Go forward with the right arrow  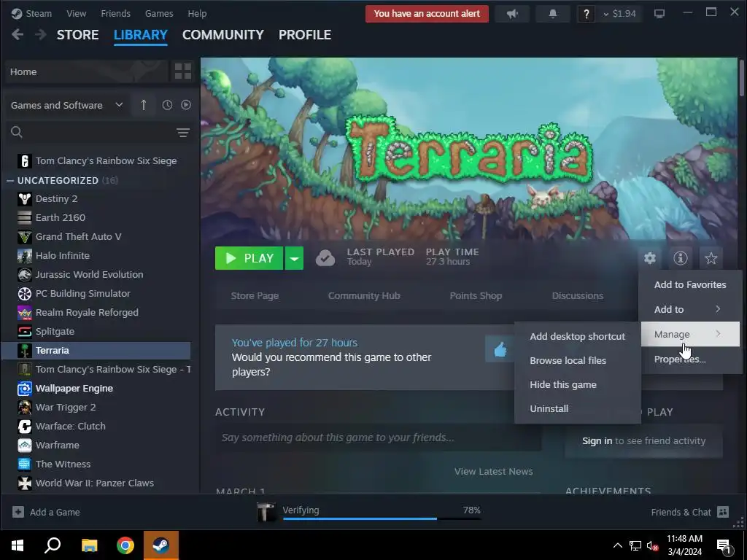click(41, 35)
